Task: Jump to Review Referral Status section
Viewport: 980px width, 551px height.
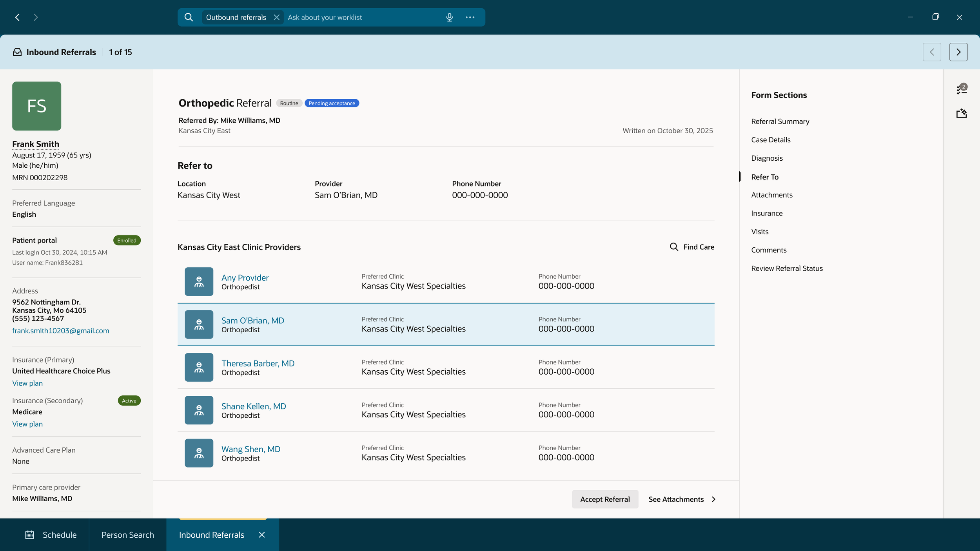Action: (787, 268)
